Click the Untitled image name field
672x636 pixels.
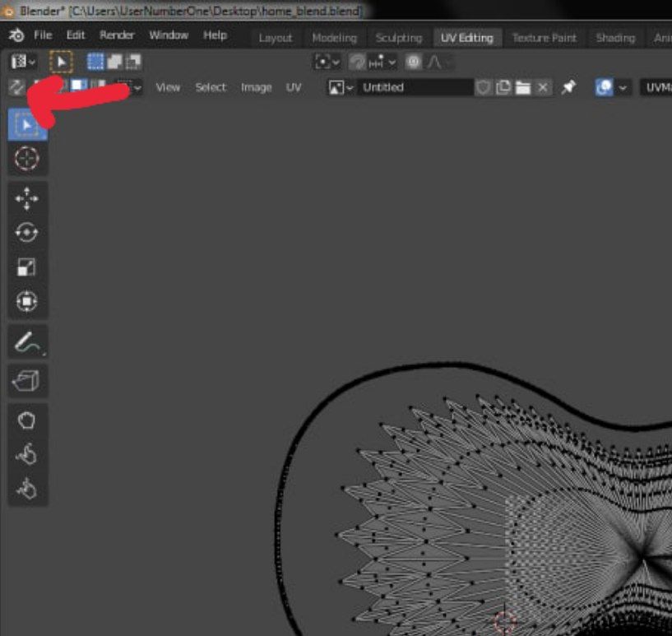pyautogui.click(x=415, y=87)
